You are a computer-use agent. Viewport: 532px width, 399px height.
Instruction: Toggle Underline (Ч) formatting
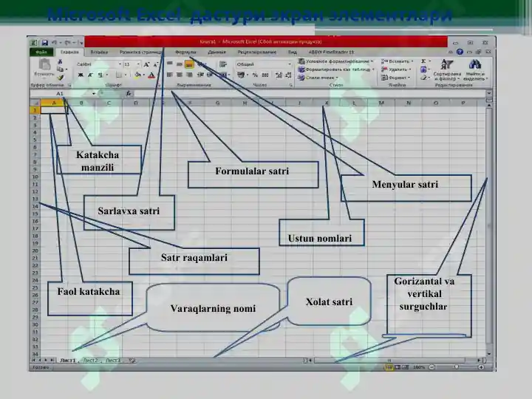click(x=100, y=75)
